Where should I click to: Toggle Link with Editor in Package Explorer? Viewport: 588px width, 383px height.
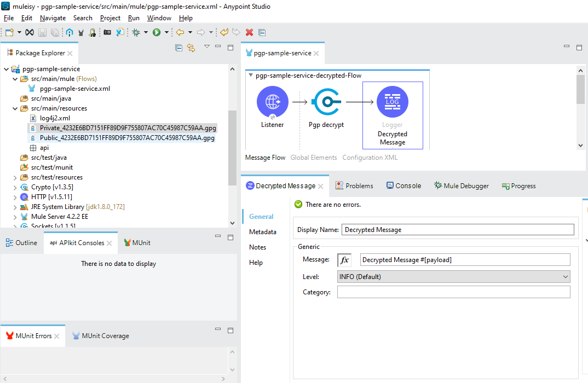click(191, 48)
